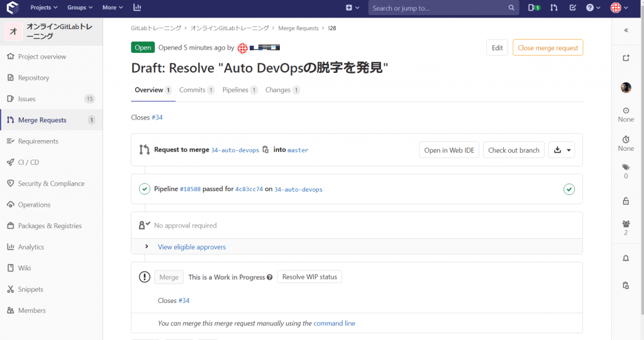Collapse the right sidebar
The height and width of the screenshot is (340, 644).
point(626,30)
